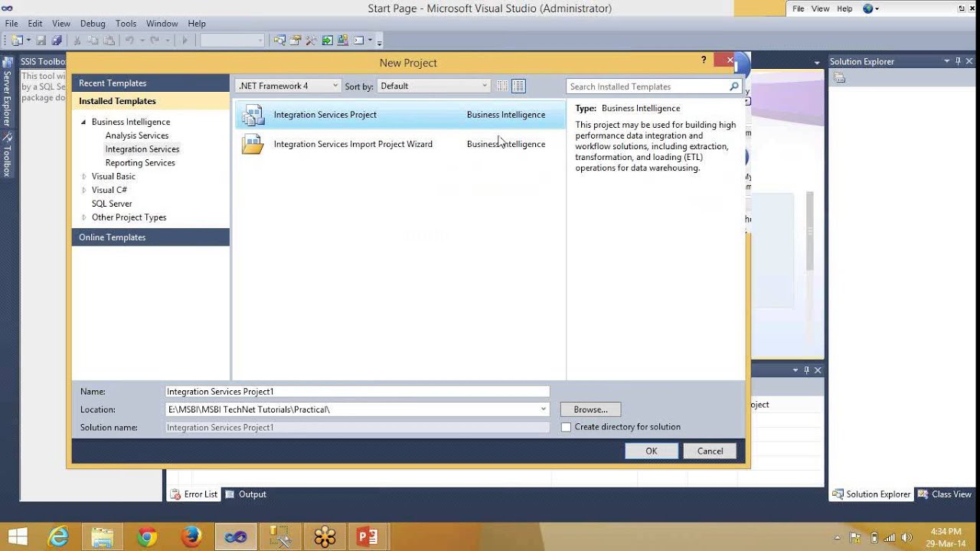Select the SQL Server tree item
980x551 pixels.
pos(112,204)
